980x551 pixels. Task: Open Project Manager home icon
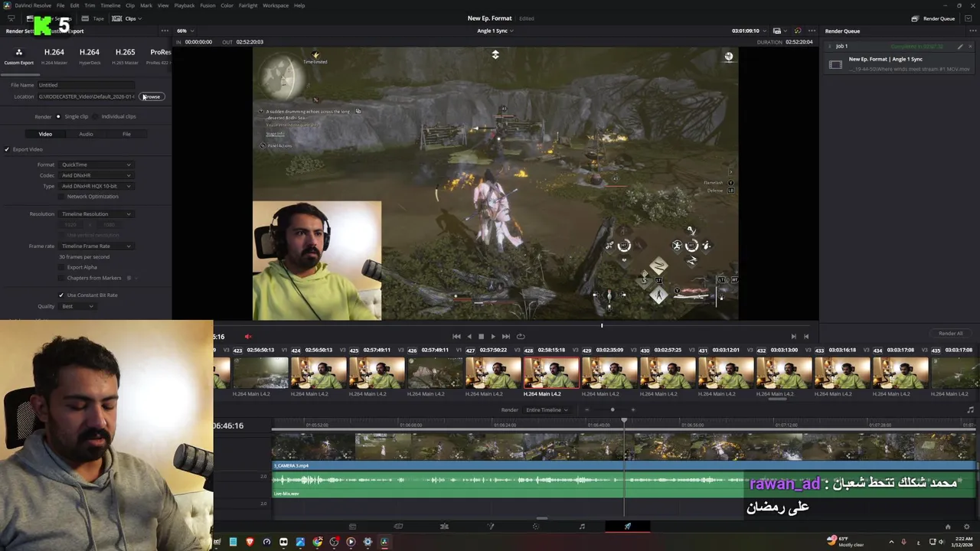coord(948,527)
